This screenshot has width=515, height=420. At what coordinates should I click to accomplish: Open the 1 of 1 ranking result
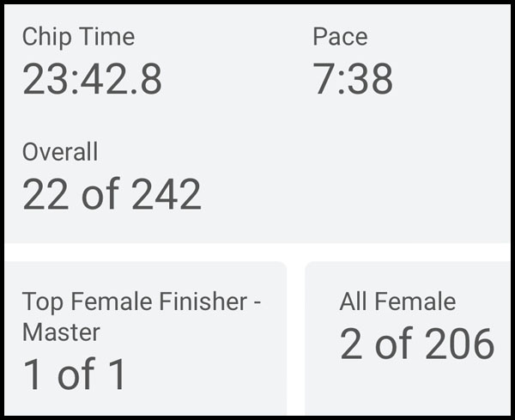(75, 374)
